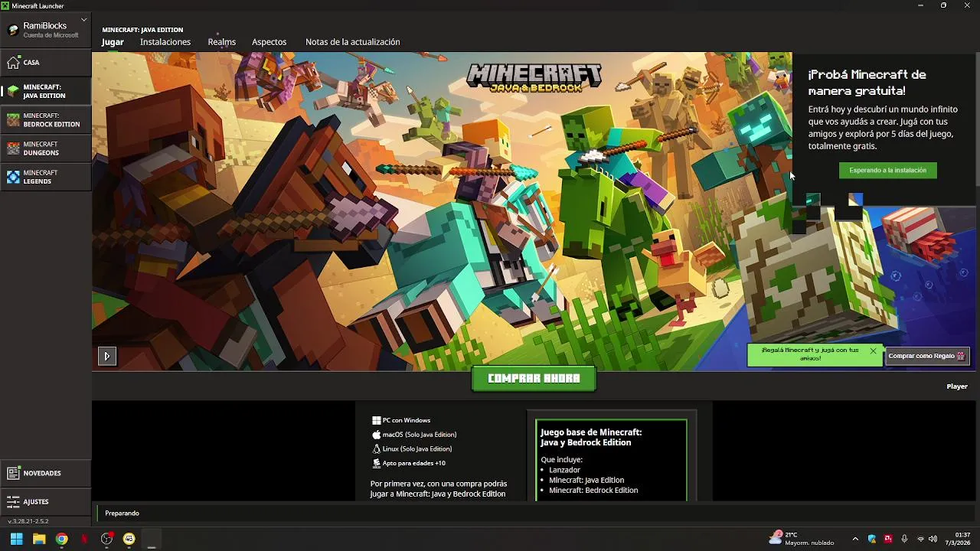Click the Comprar Ahora green button
980x551 pixels.
point(534,378)
